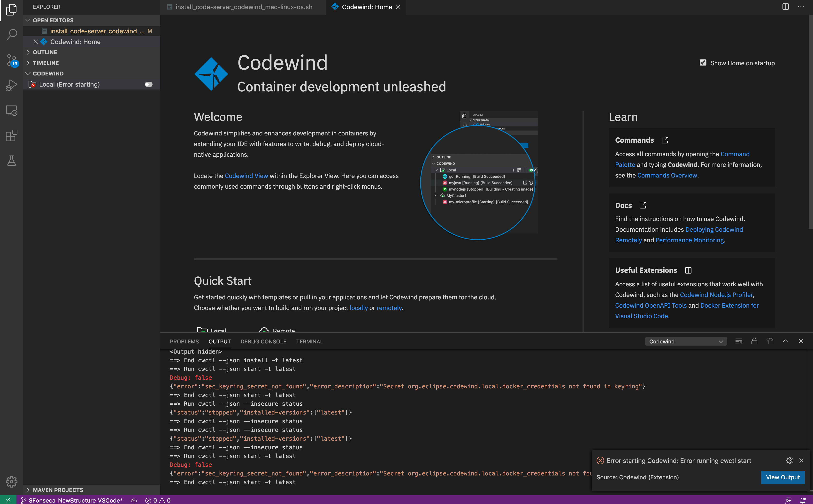
Task: Open the Testing view
Action: 11,161
